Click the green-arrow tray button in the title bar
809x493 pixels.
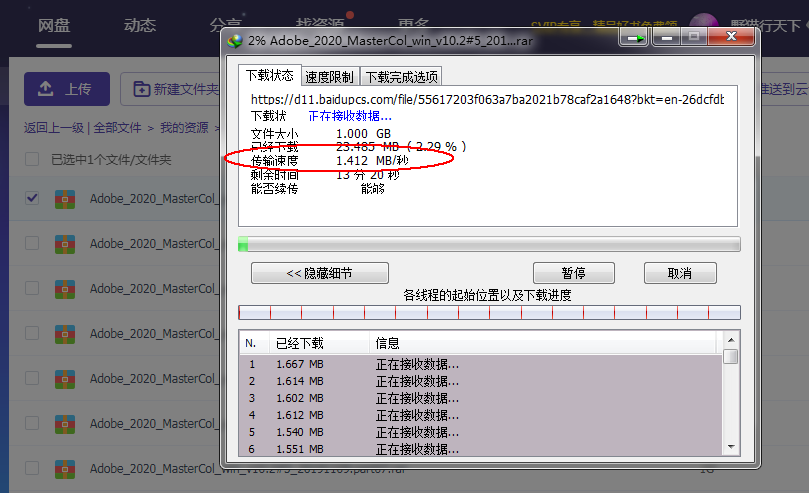pos(634,37)
